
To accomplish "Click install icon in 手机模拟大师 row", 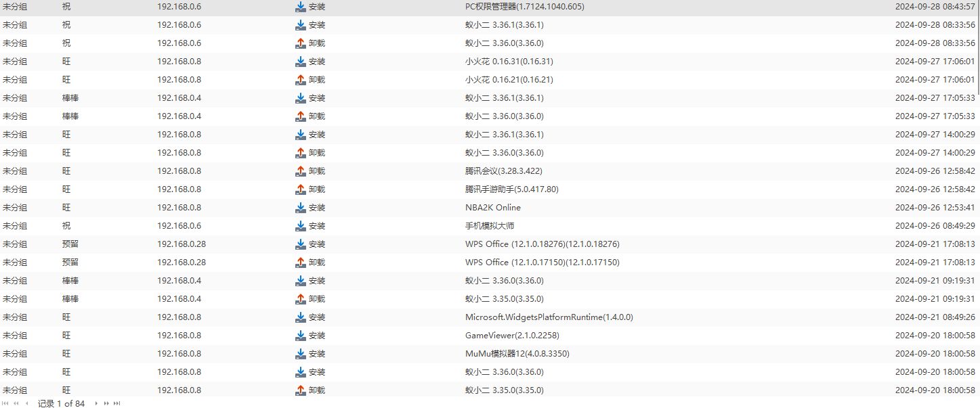I will click(x=301, y=226).
